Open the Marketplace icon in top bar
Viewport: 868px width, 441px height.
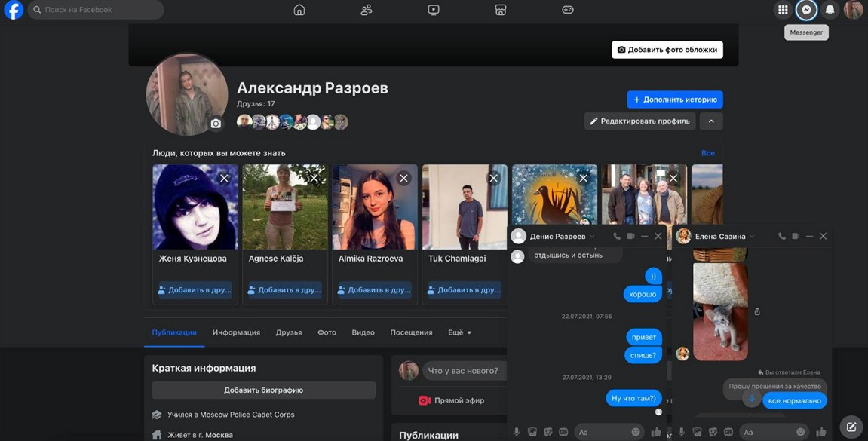[x=501, y=10]
